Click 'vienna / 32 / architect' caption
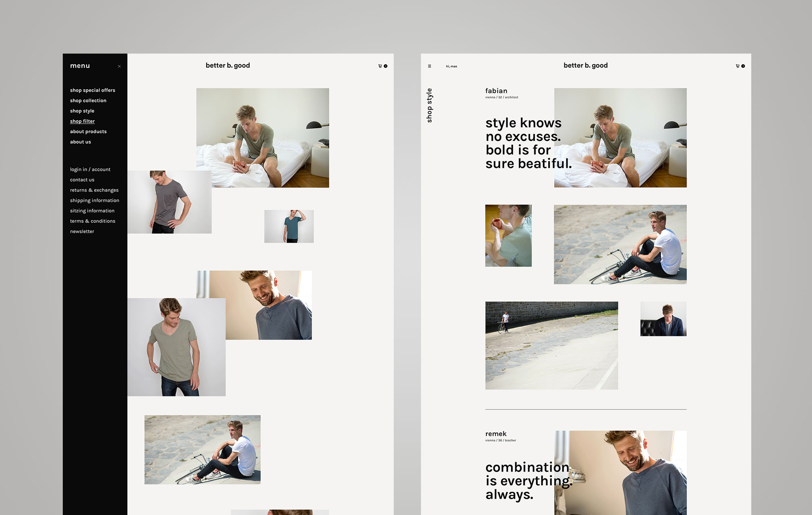 (x=501, y=97)
